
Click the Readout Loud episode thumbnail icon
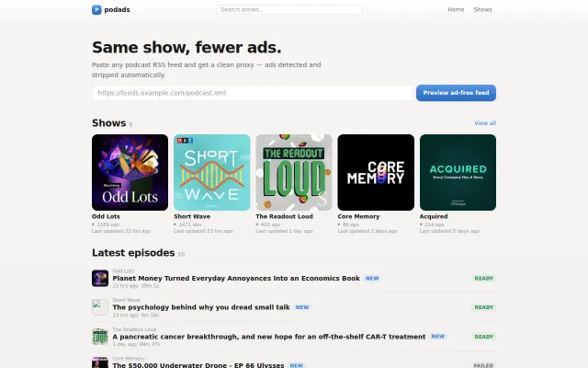tap(100, 337)
